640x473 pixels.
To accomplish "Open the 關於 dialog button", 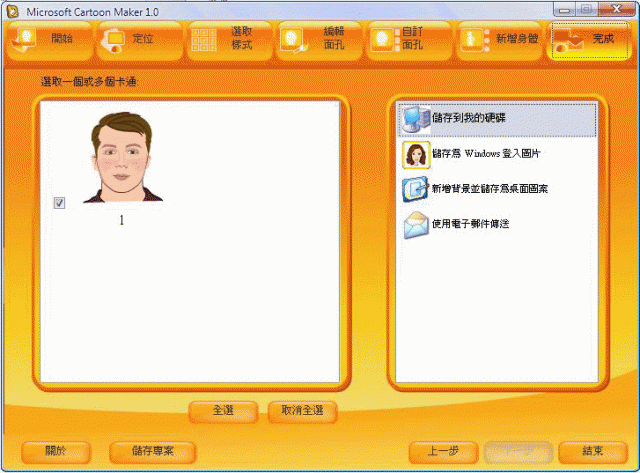I will [x=56, y=452].
